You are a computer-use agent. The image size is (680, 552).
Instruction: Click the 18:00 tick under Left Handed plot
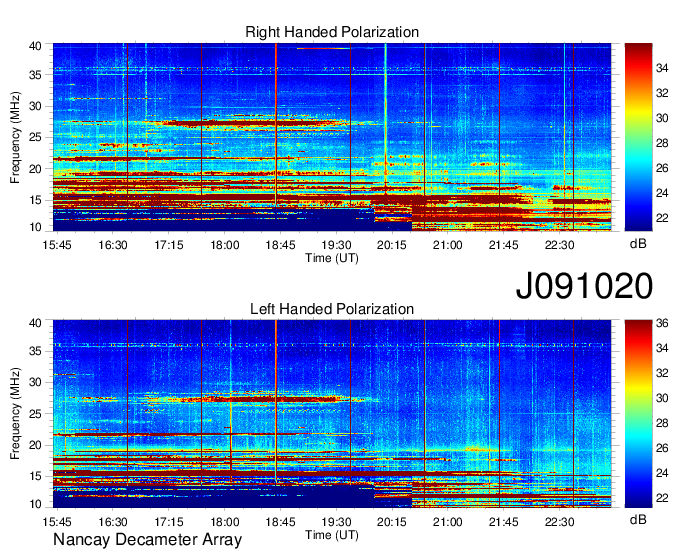click(225, 522)
